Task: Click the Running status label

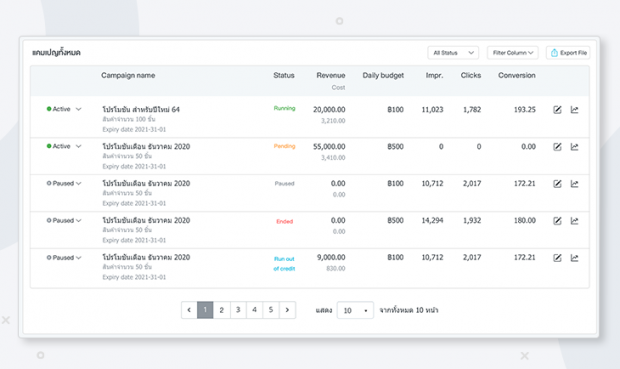Action: pos(285,108)
